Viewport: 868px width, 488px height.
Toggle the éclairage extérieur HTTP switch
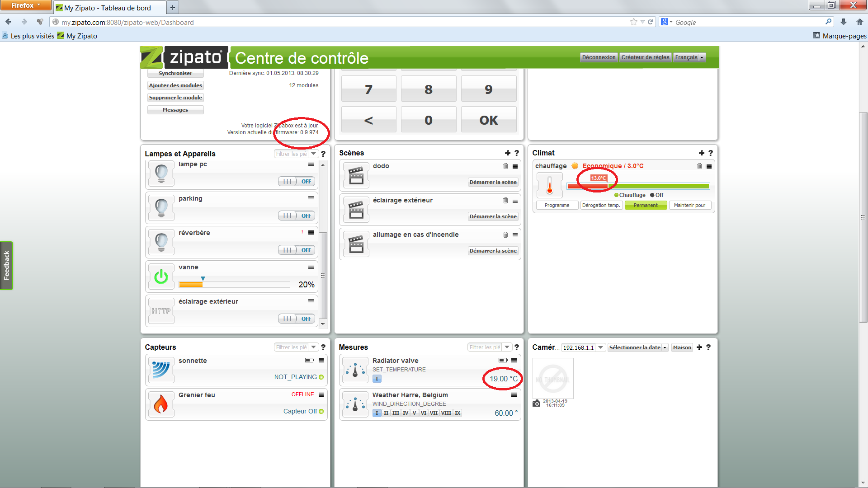[296, 319]
